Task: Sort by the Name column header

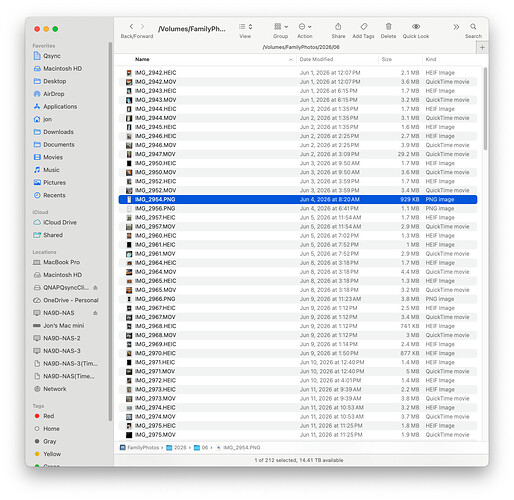Action: (142, 59)
